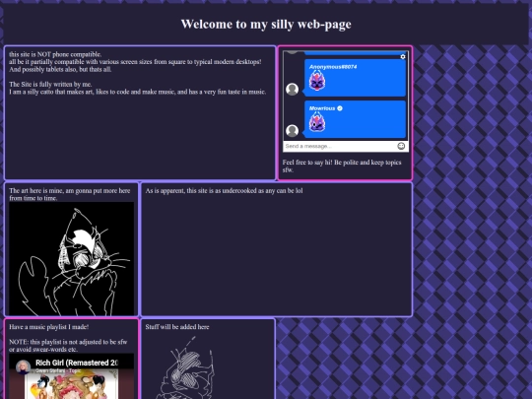Click the channel avatar in the YouTube embed
532x399 pixels.
pyautogui.click(x=23, y=367)
